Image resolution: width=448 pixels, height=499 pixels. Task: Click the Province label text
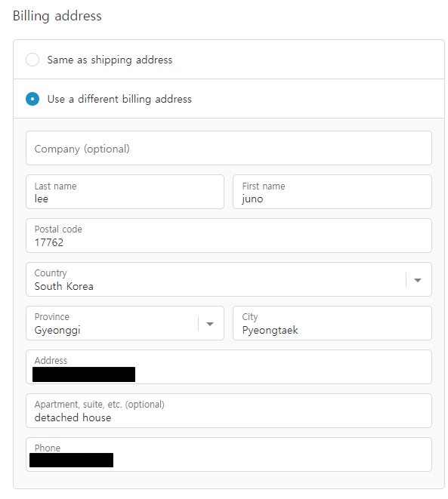pyautogui.click(x=51, y=316)
